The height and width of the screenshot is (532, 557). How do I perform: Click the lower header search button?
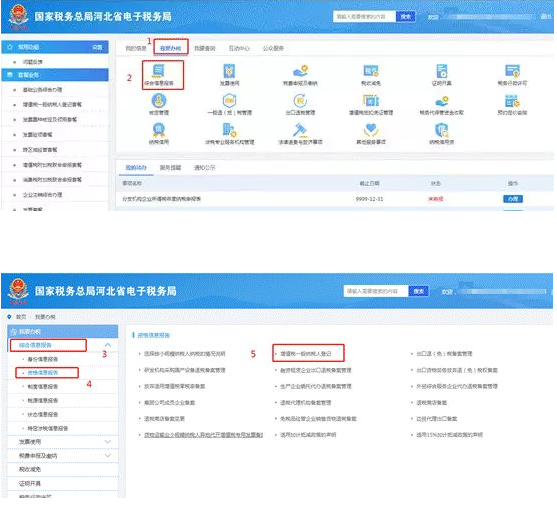coord(418,291)
